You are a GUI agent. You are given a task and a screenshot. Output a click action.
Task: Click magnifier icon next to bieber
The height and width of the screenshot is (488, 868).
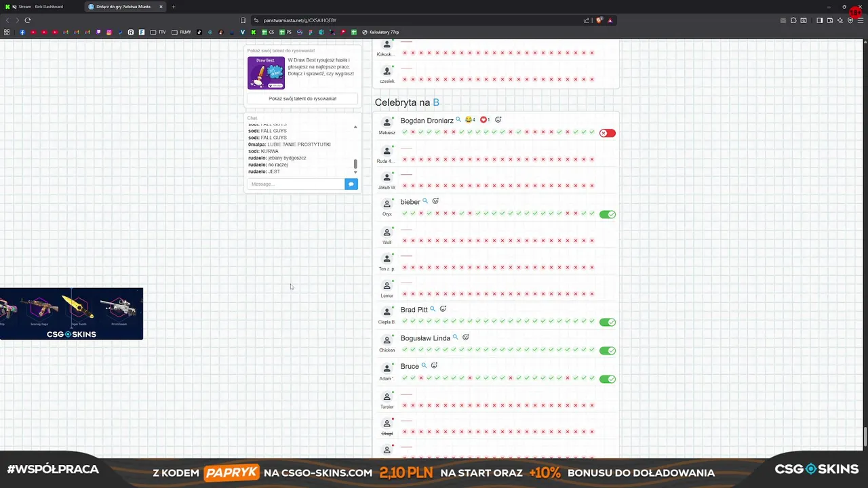[x=425, y=201]
